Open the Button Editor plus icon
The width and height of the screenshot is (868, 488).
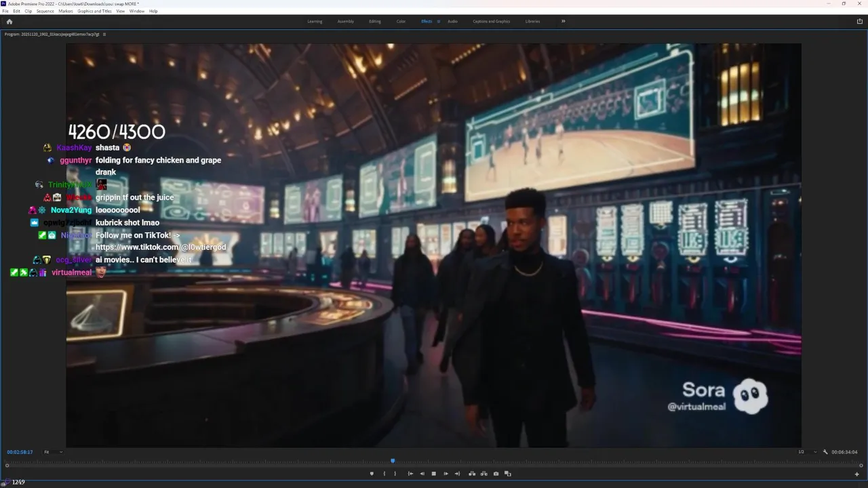pos(856,474)
